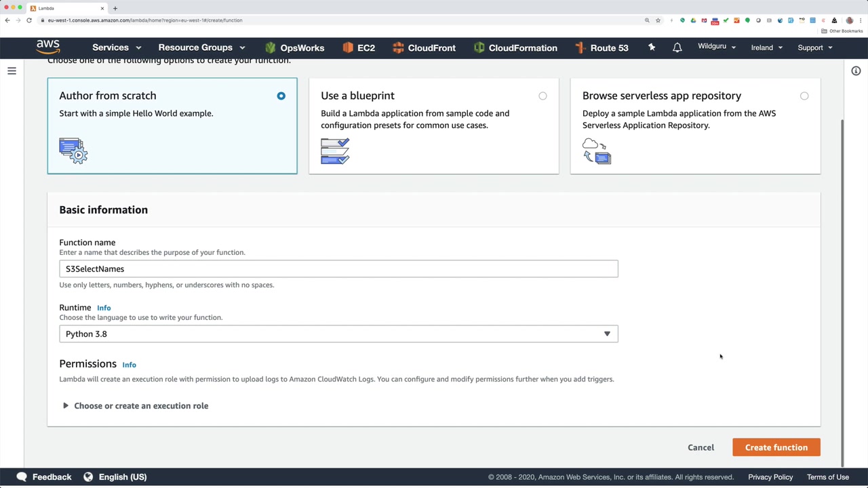The image size is (868, 488).
Task: Open the Resource Groups dropdown
Action: point(201,47)
